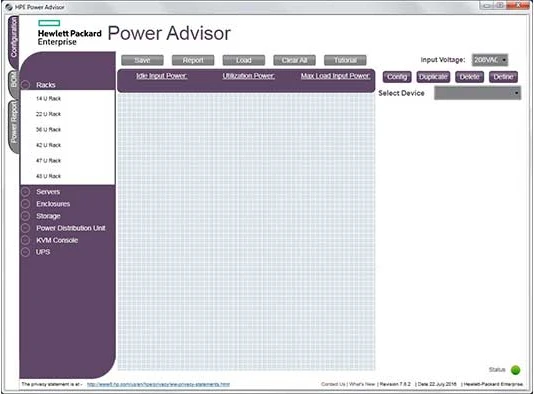Click the Contact Us link

click(333, 384)
